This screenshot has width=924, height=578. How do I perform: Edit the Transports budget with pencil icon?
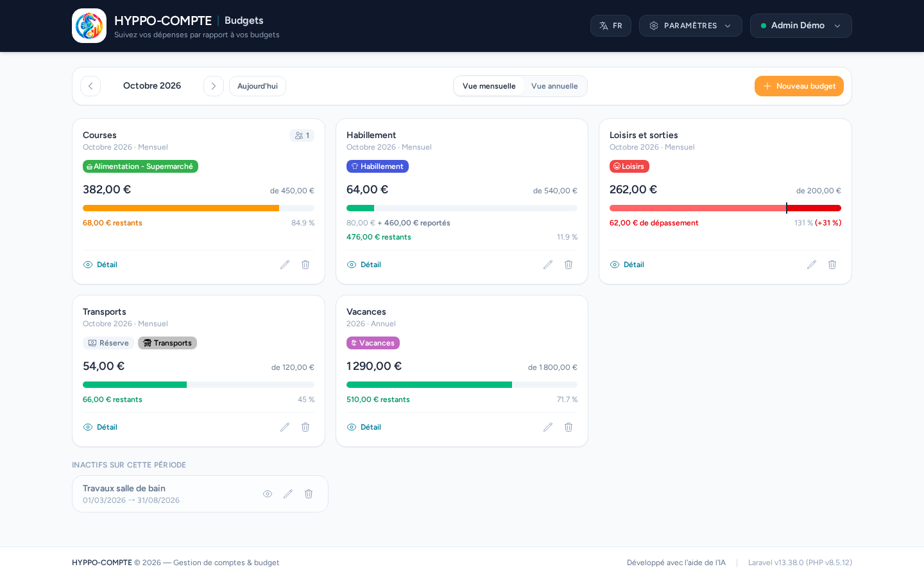click(285, 427)
